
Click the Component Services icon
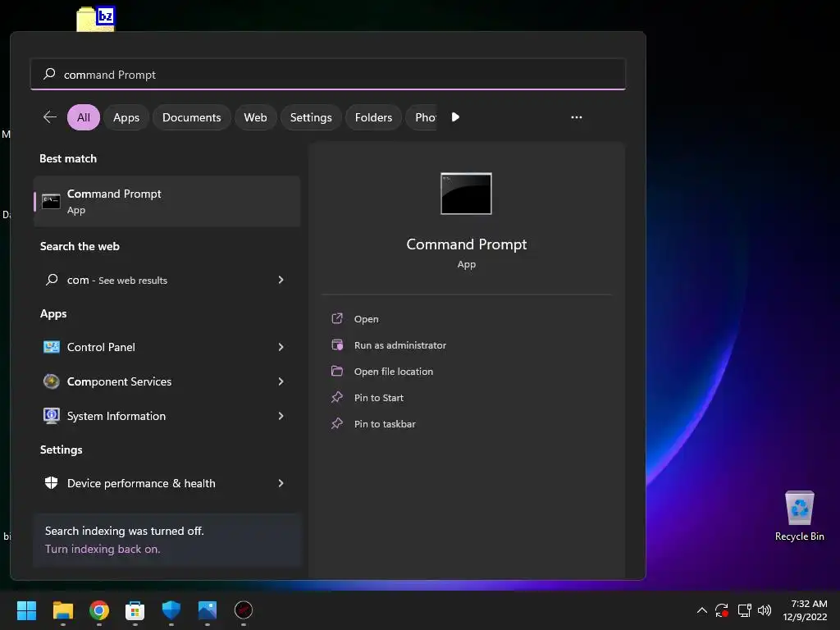[52, 381]
